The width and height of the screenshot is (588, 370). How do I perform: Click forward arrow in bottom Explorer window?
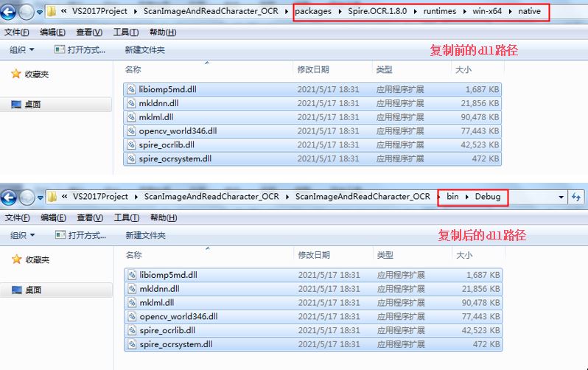27,198
